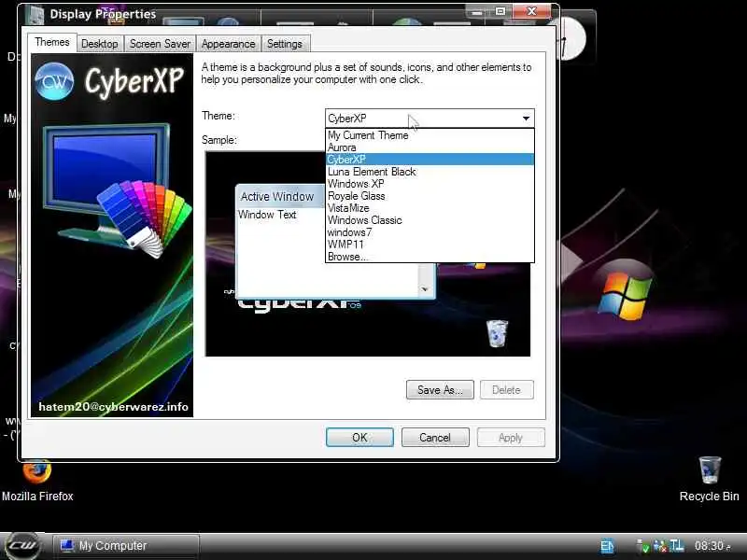Click the My Computer taskbar button
This screenshot has width=747, height=560.
[126, 546]
